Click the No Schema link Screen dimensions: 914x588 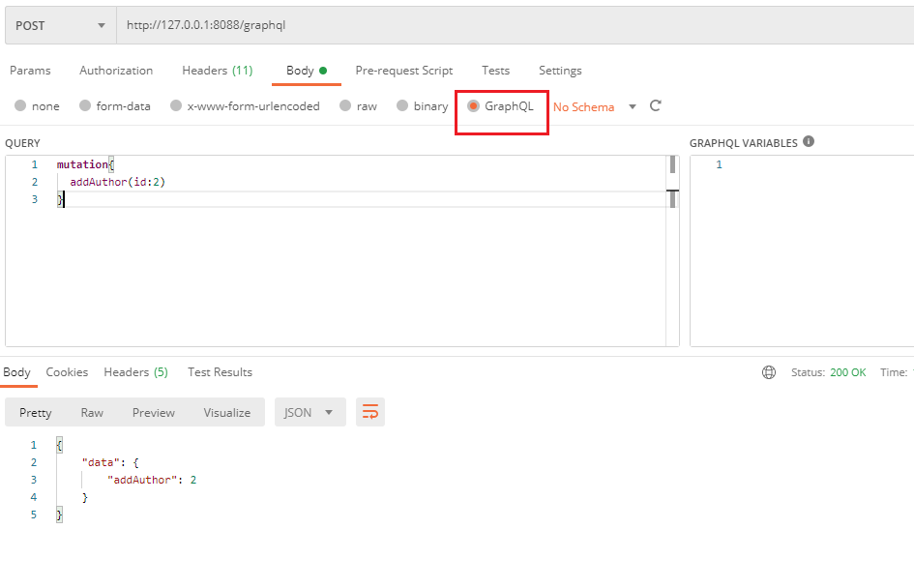(583, 107)
